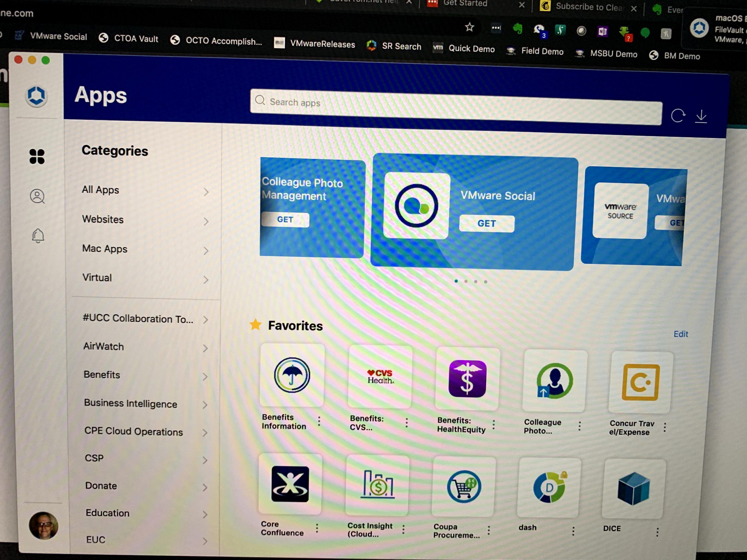
Task: Expand the All Apps category
Action: click(x=101, y=190)
